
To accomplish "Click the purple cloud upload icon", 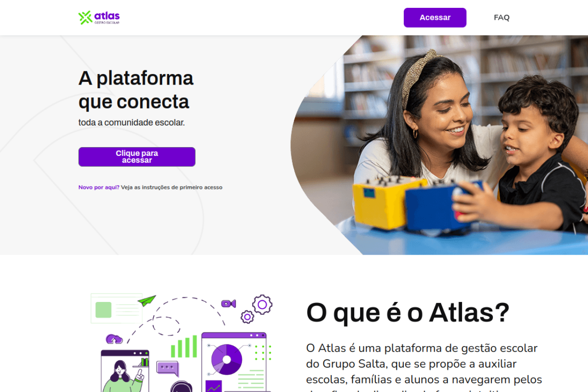I will 114,339.
